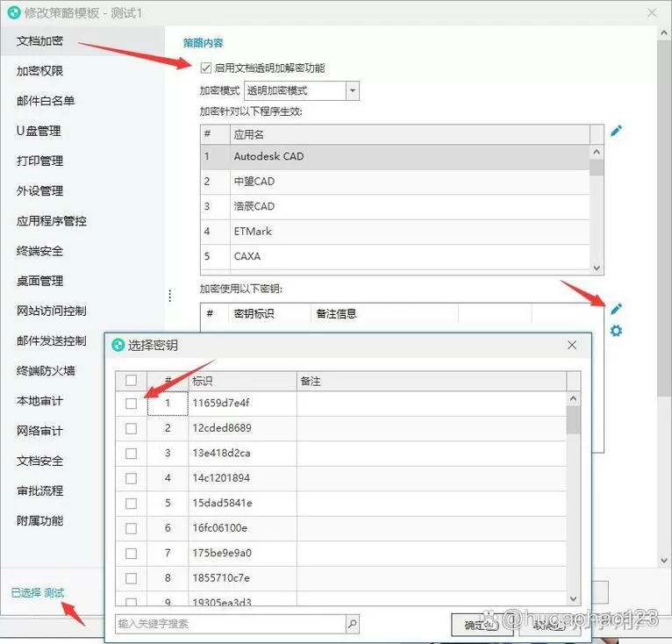Click the pencil edit icon beside the key table

coord(616,309)
